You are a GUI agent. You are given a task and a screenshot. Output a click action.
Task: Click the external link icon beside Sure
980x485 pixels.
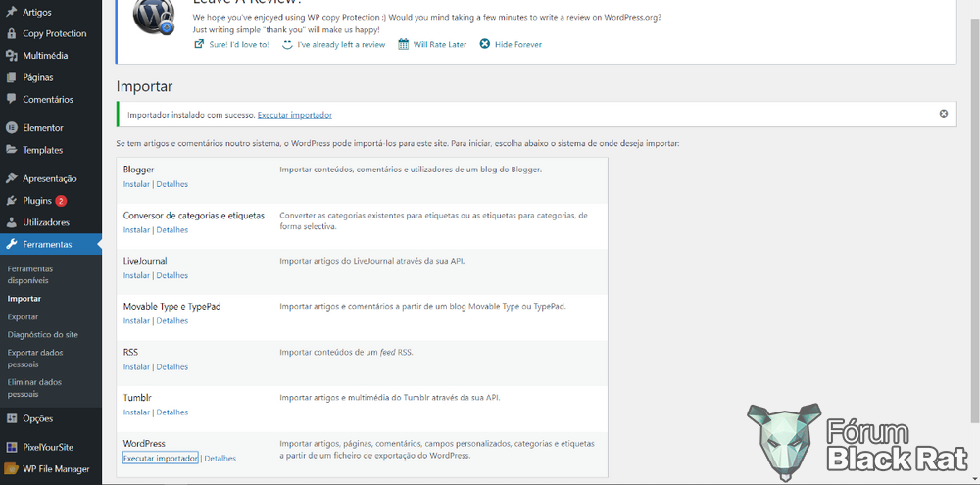pyautogui.click(x=199, y=44)
